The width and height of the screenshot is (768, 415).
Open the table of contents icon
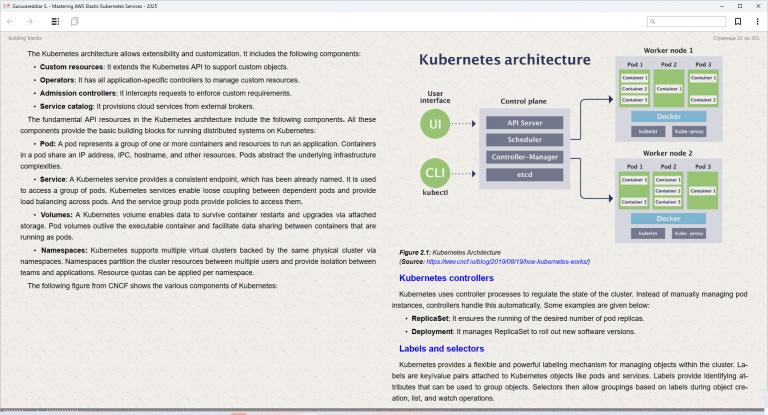(x=55, y=22)
